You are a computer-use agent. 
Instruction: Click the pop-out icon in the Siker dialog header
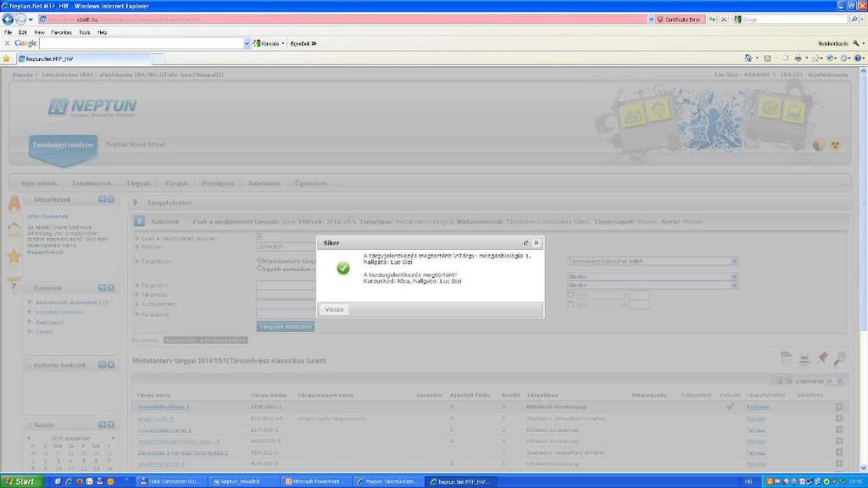(526, 243)
